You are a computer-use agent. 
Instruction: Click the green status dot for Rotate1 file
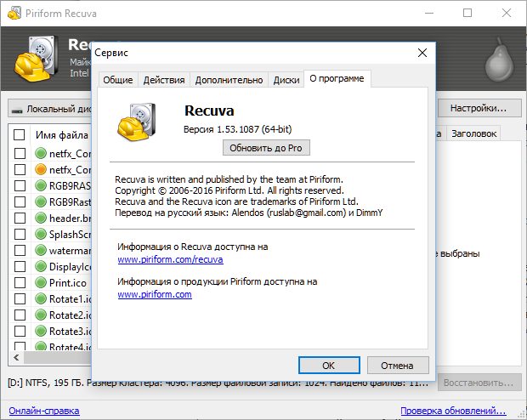click(x=41, y=298)
